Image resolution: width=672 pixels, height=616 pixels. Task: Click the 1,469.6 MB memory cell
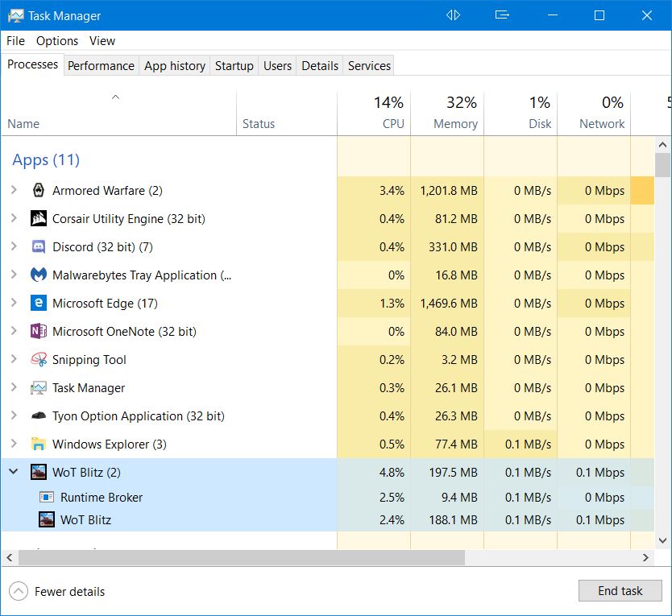[x=449, y=304]
